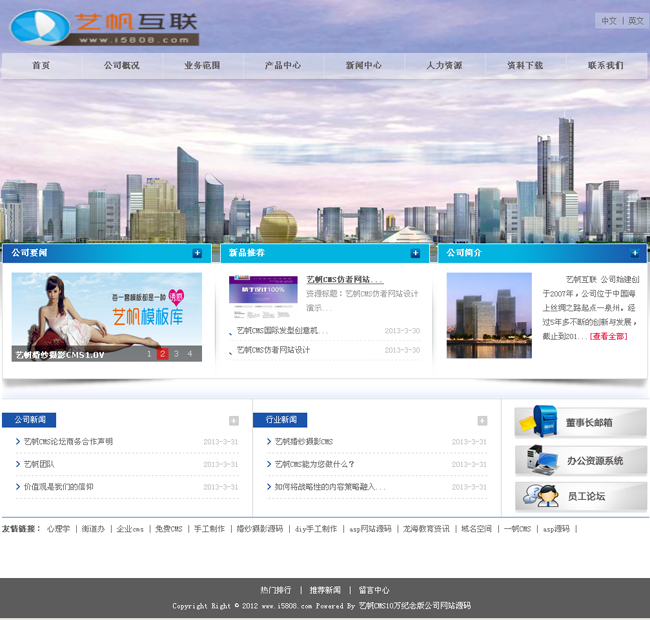Click the 公司简介 panel title
This screenshot has height=620, width=650.
pyautogui.click(x=464, y=253)
